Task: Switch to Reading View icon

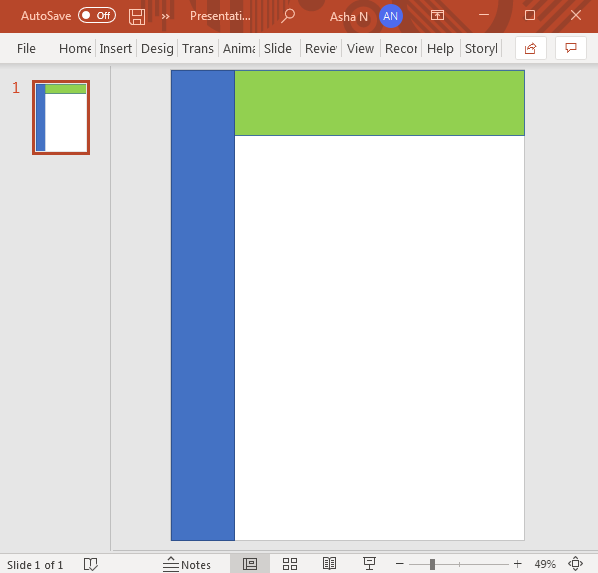Action: pos(329,563)
